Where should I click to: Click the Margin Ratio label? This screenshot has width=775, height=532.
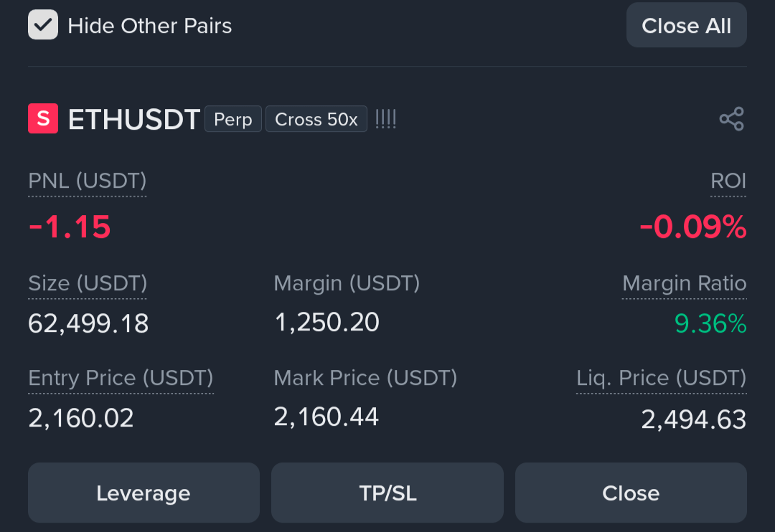pyautogui.click(x=685, y=283)
